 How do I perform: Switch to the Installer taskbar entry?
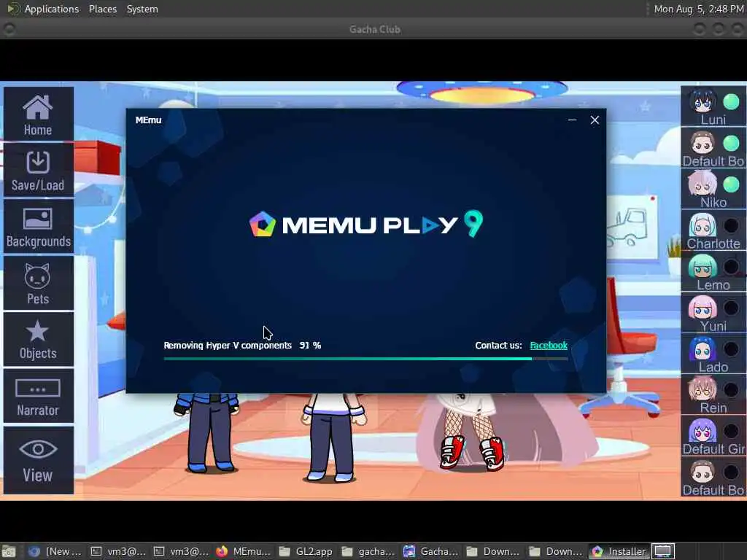pyautogui.click(x=619, y=551)
